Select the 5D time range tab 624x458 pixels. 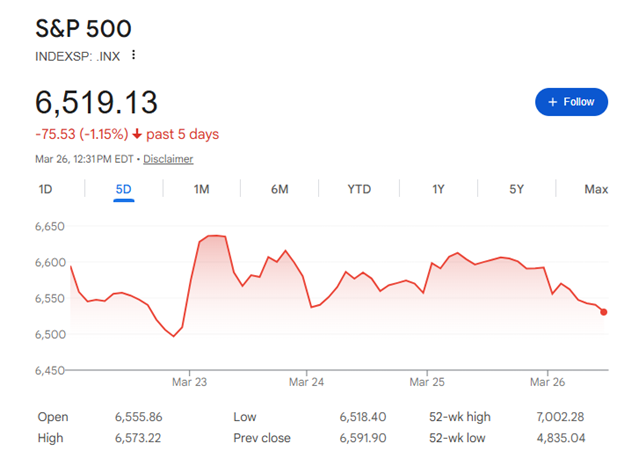123,189
